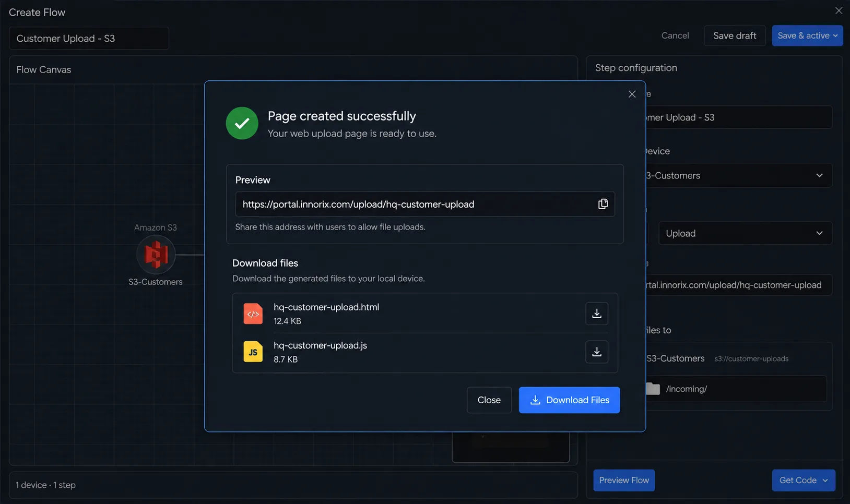
Task: Select the /incoming/ destination path
Action: (x=736, y=389)
